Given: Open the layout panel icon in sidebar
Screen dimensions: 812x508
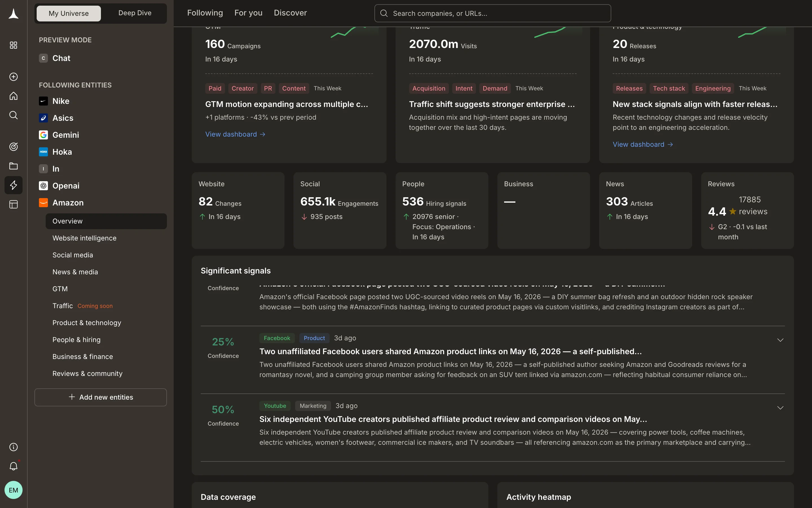Looking at the screenshot, I should point(14,204).
